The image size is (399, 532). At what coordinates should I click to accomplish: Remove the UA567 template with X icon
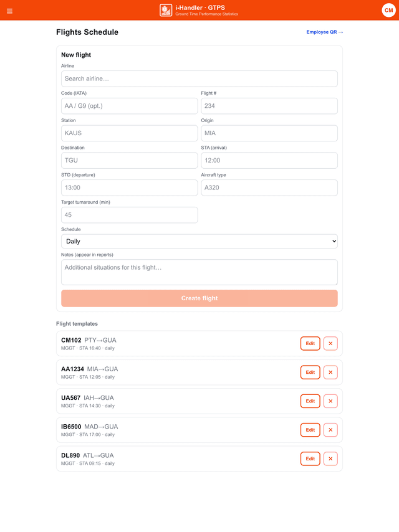330,401
